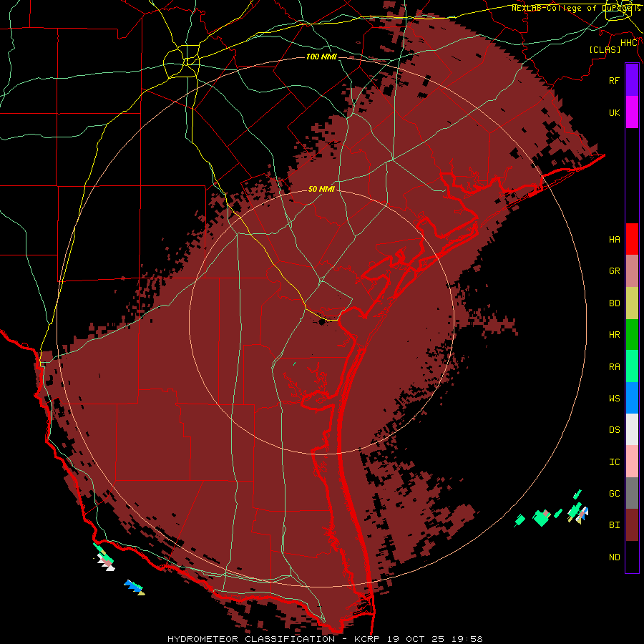This screenshot has height=644, width=644.
Task: Click the KCRP station identifier
Action: pos(367,639)
